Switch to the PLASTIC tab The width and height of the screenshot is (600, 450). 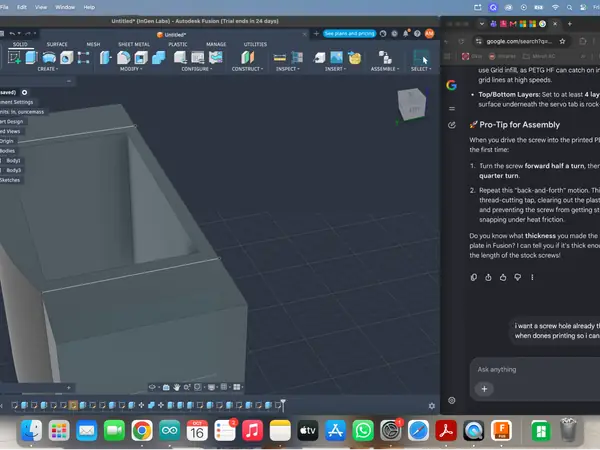(178, 44)
